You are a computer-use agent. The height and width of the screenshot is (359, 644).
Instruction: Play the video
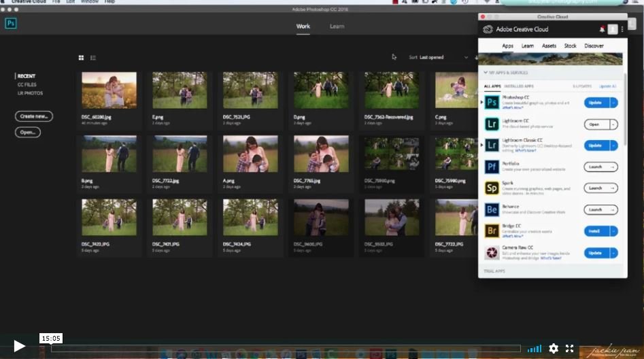coord(19,346)
